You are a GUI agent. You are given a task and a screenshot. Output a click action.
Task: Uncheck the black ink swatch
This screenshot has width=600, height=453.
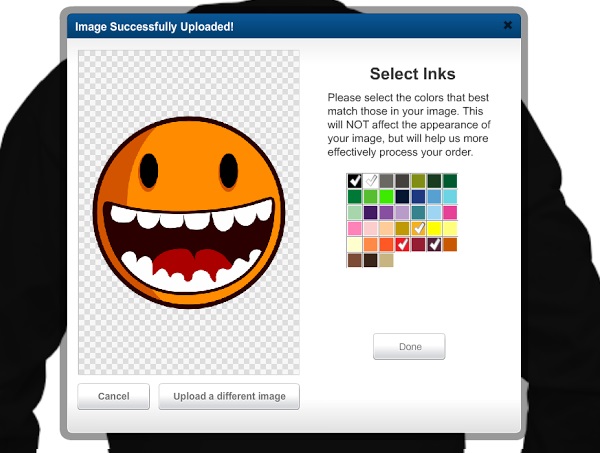[x=354, y=181]
